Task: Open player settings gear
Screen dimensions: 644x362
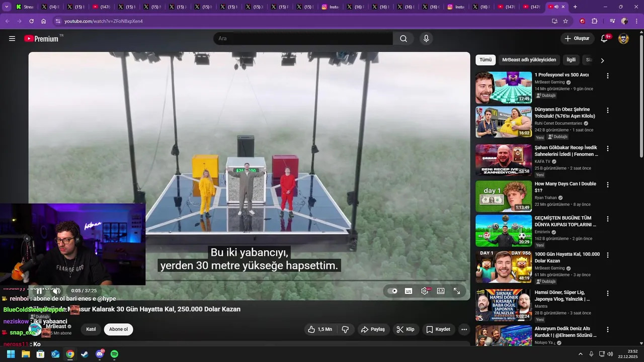Action: tap(425, 291)
